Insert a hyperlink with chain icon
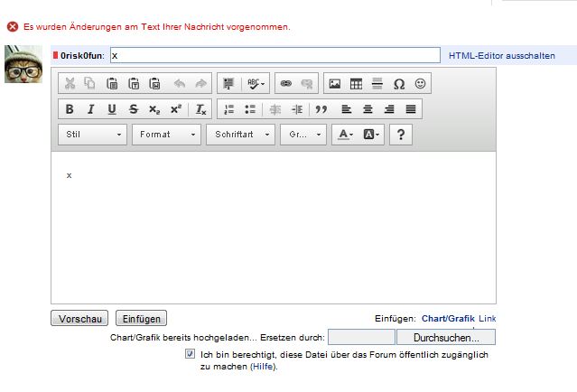577x392 pixels. tap(286, 84)
